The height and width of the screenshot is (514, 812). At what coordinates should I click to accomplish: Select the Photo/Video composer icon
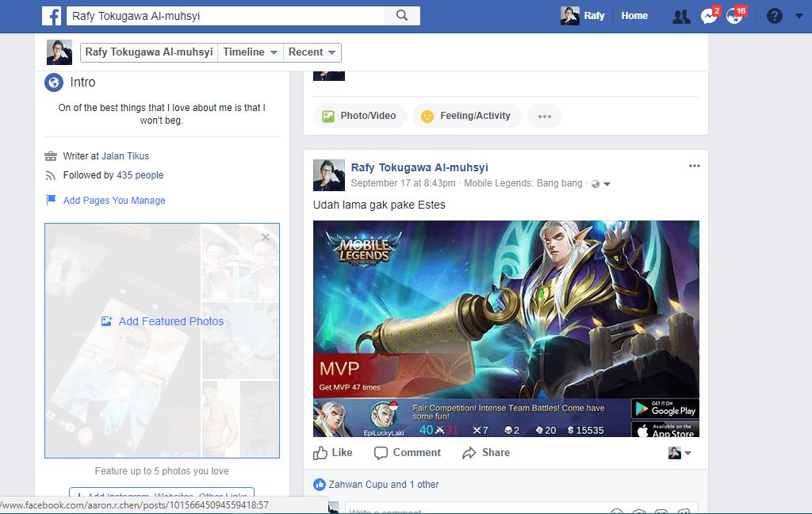(x=329, y=115)
